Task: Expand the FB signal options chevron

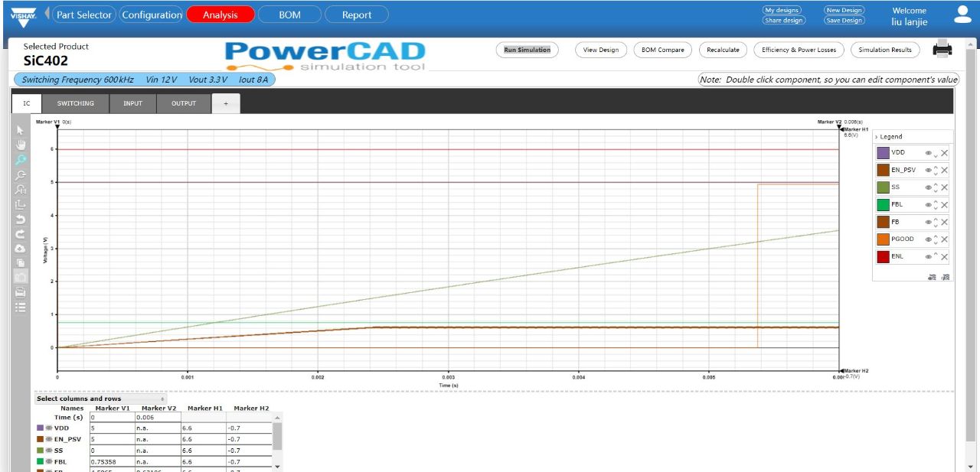Action: [x=936, y=221]
